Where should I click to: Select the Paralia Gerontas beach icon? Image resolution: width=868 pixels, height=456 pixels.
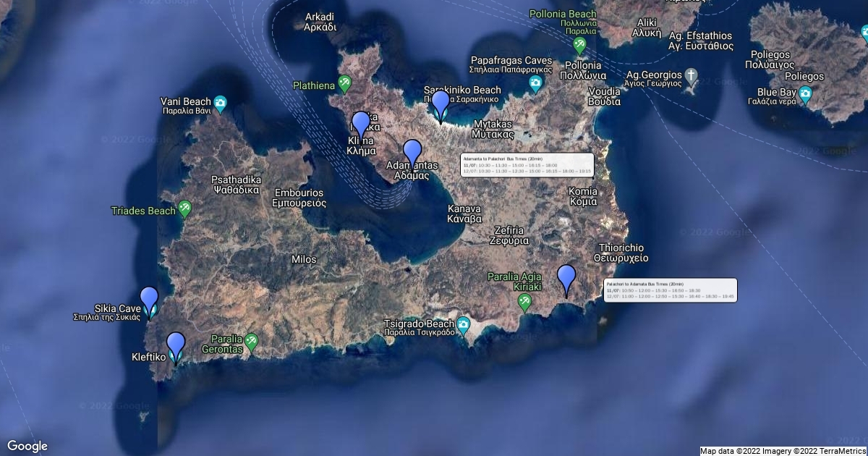coord(251,341)
